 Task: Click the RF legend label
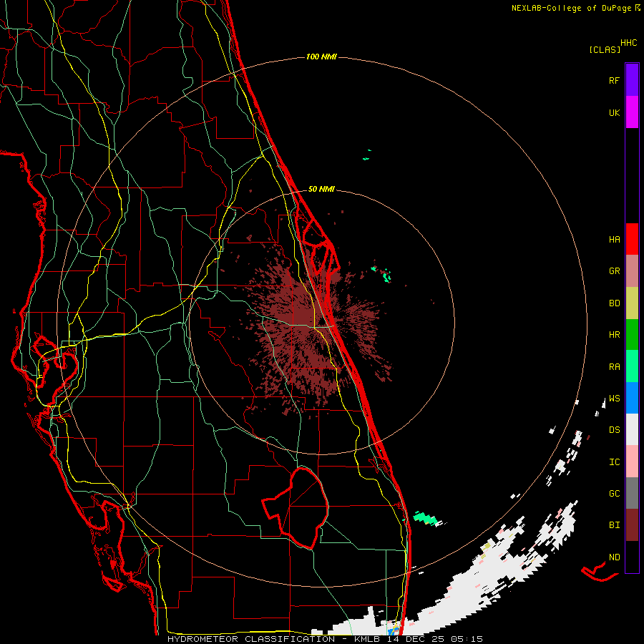tap(614, 81)
